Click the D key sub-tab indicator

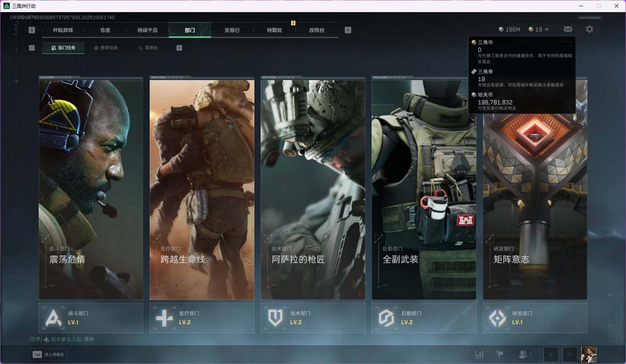[179, 48]
